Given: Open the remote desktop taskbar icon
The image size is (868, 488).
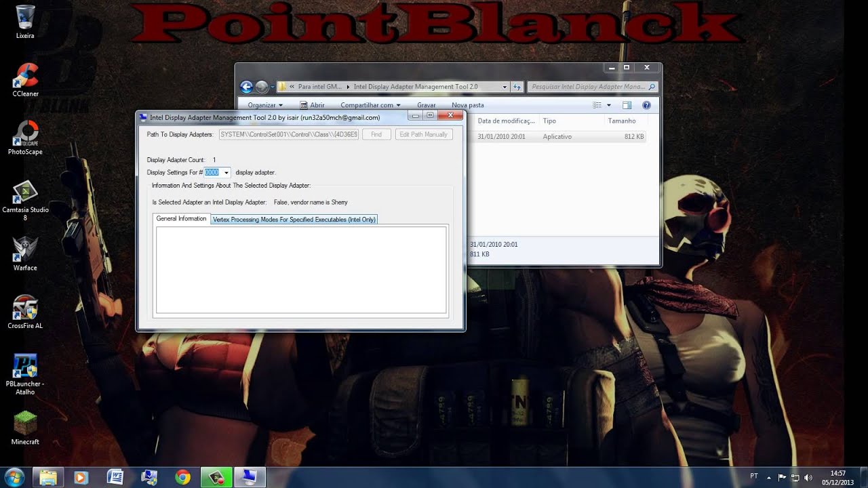Looking at the screenshot, I should [149, 477].
